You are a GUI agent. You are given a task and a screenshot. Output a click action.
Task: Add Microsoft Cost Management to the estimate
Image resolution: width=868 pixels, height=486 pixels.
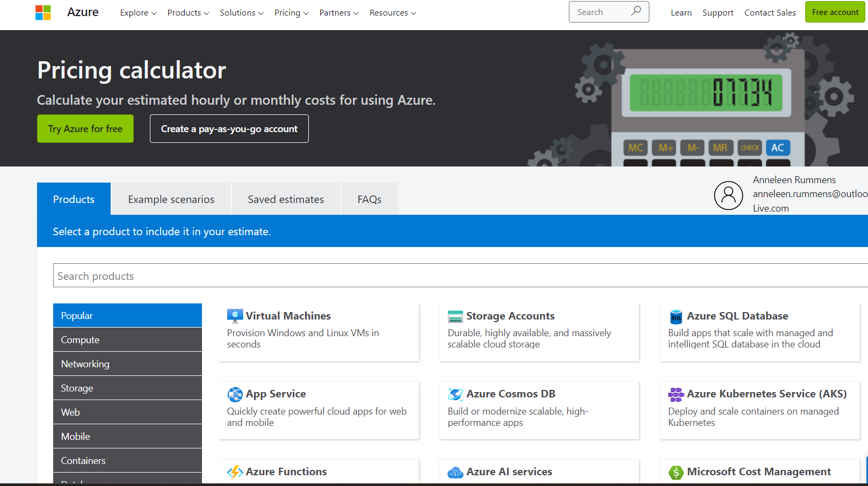759,472
